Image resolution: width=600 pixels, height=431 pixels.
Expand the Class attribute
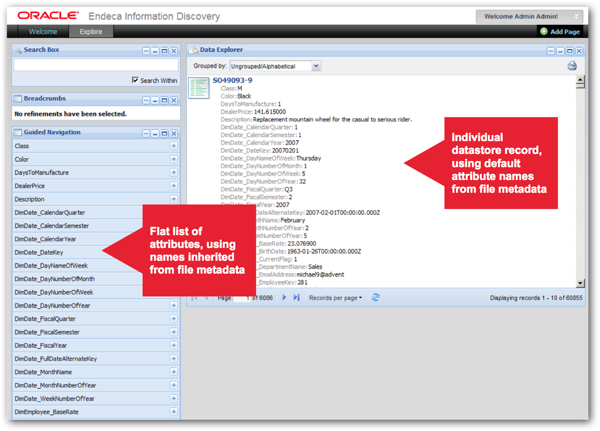[173, 146]
